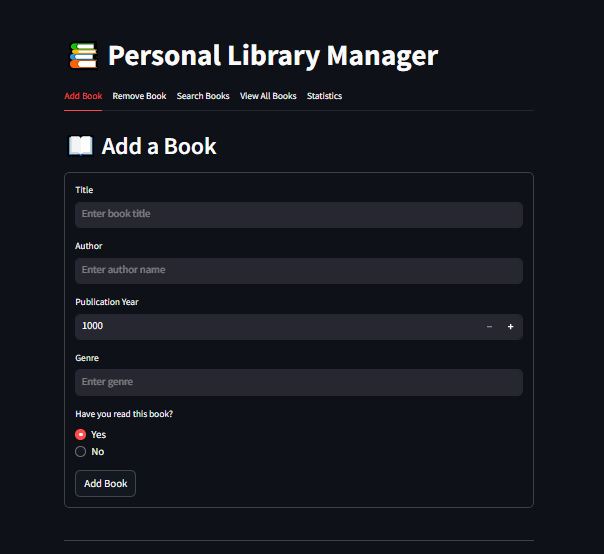Select the Yes radio button
This screenshot has height=554, width=604.
[81, 435]
